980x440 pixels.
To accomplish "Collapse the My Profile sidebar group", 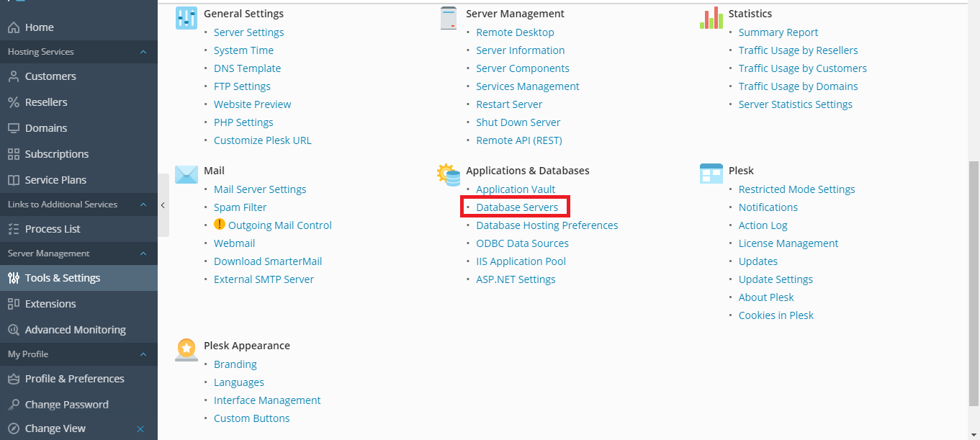I will (143, 354).
